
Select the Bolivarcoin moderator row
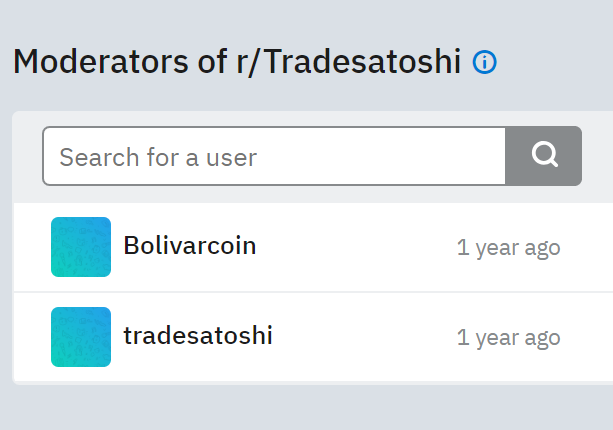point(314,247)
